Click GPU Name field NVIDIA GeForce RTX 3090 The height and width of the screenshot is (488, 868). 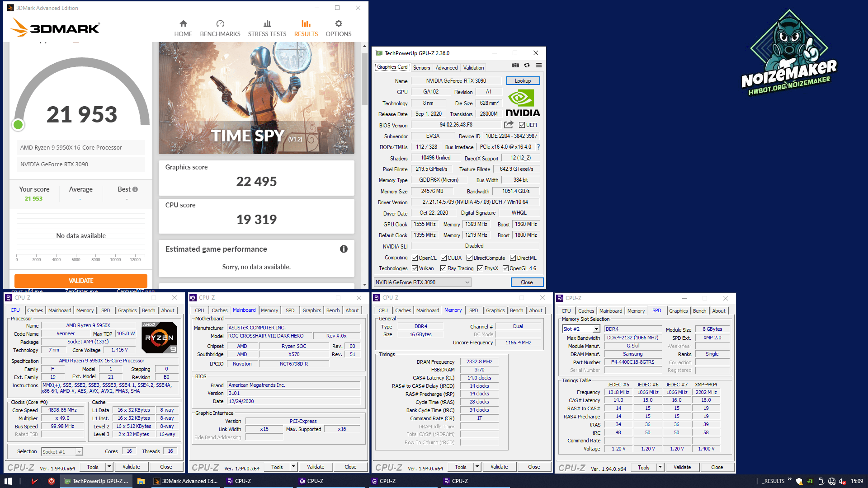pos(456,81)
